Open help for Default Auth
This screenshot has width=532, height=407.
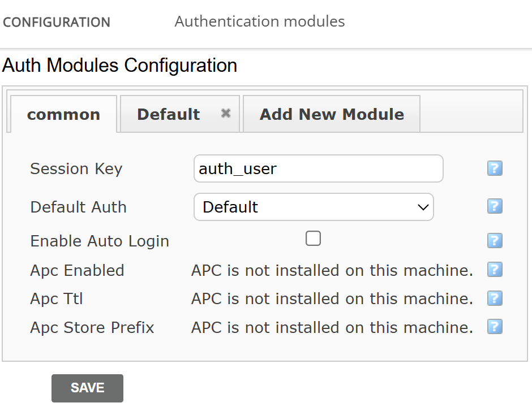click(494, 207)
